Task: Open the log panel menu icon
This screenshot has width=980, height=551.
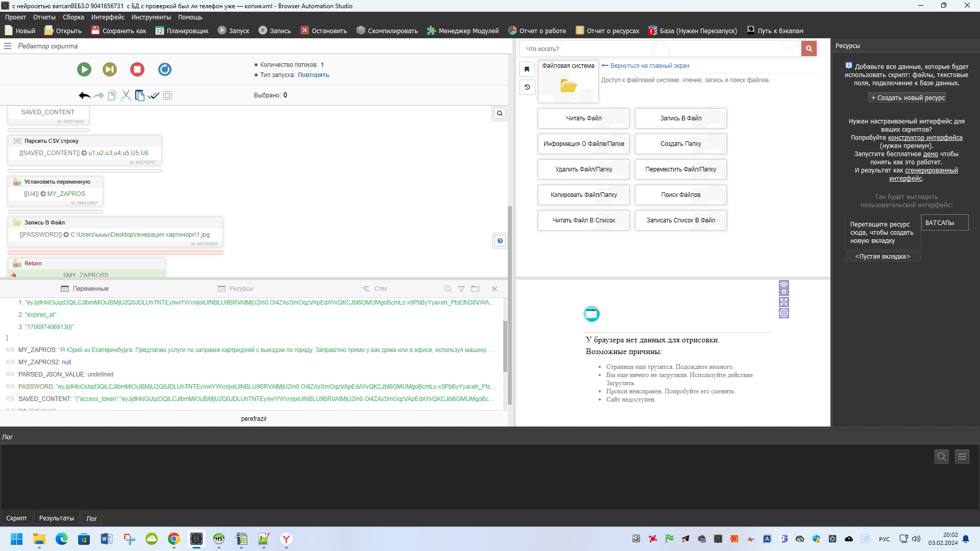Action: (962, 457)
